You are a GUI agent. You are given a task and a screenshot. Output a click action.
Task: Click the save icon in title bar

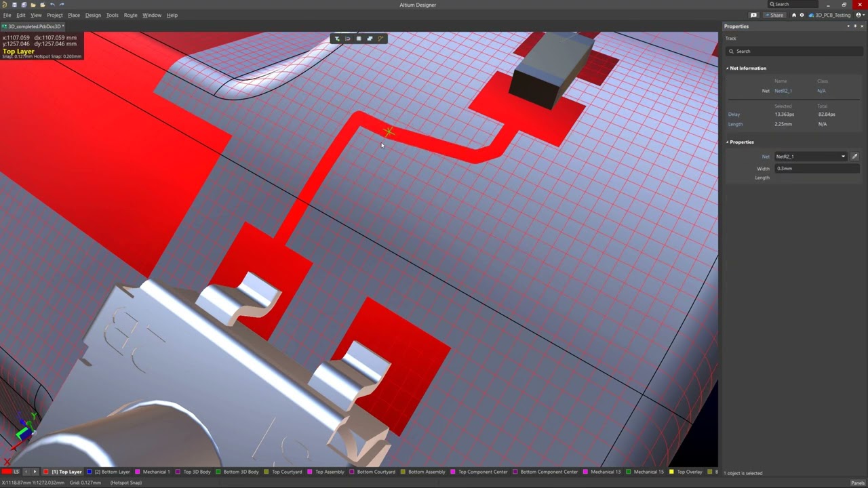14,5
